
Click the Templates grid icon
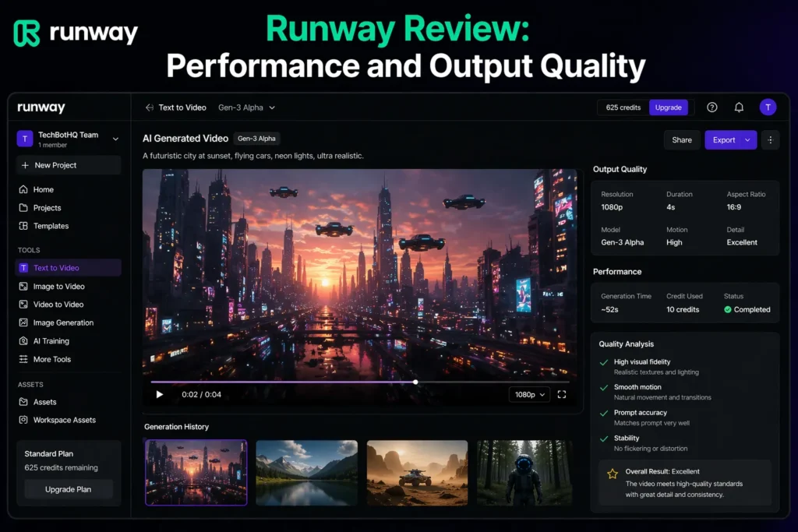[23, 226]
